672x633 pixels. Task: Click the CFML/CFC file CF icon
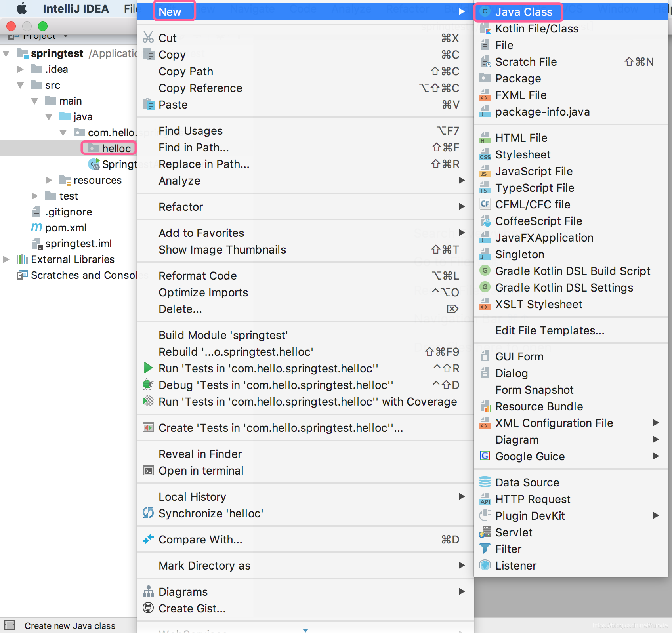coord(485,204)
